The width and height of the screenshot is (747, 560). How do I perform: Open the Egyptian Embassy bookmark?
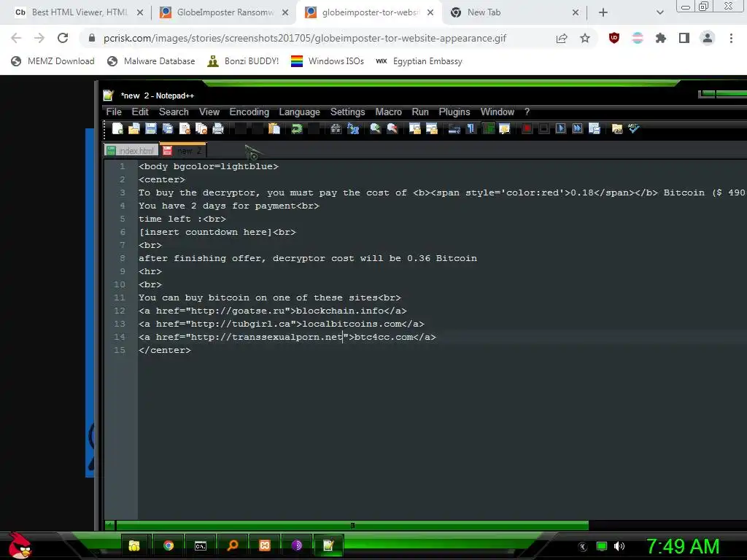click(419, 61)
